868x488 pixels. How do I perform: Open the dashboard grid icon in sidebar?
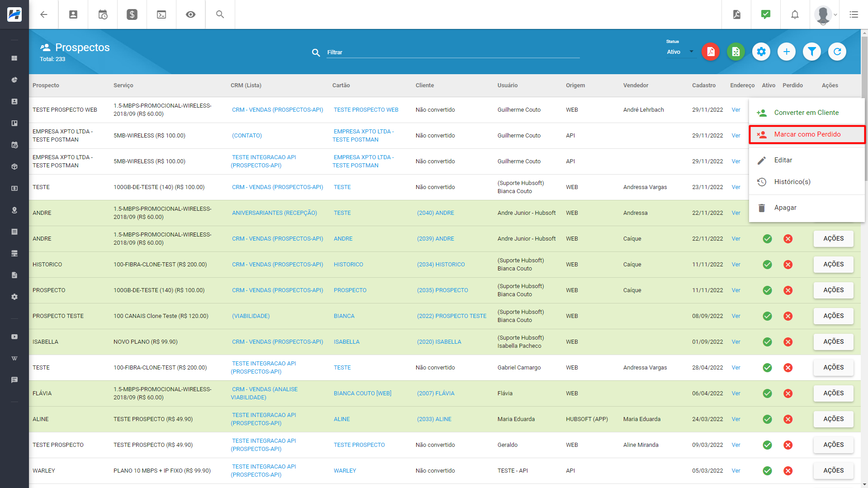click(x=14, y=58)
